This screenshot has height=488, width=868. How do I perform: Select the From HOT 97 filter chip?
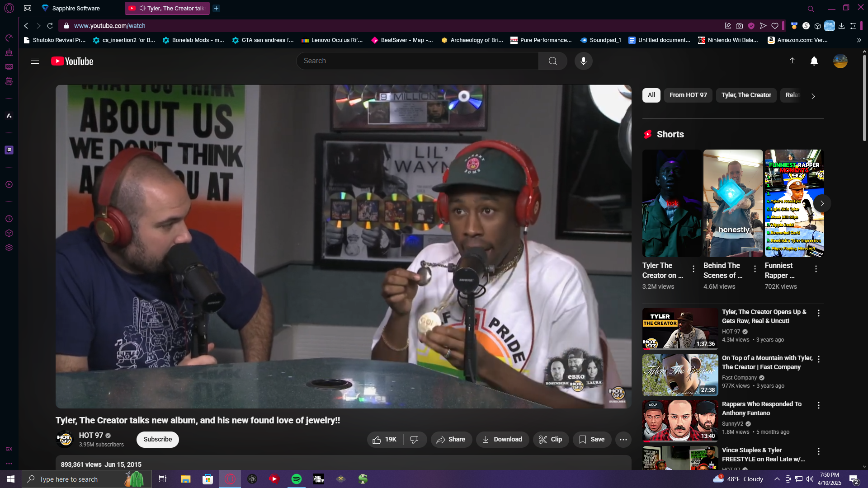point(688,95)
